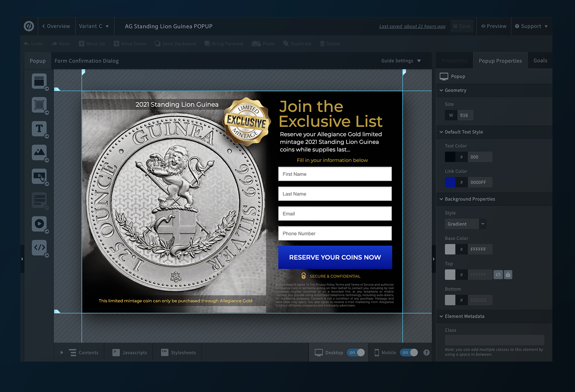This screenshot has height=392, width=575.
Task: Click the Top color lock icon
Action: coord(508,274)
